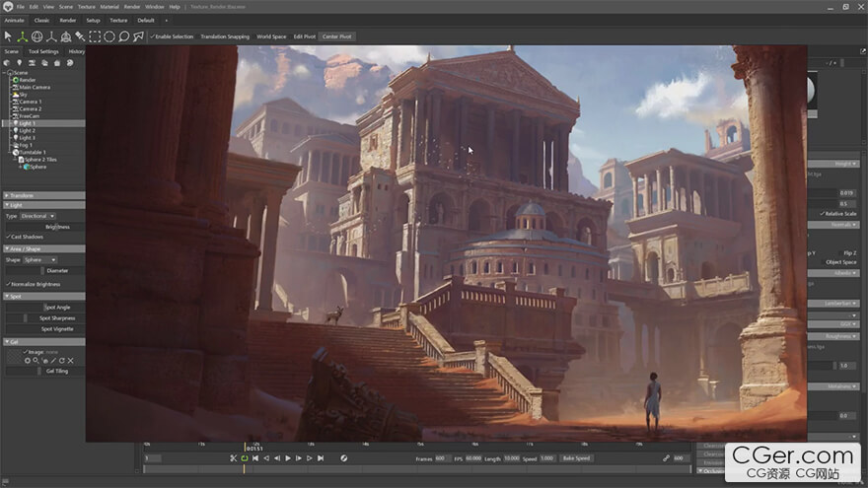Add new camera icon in scene panel
868x488 pixels.
pos(33,63)
